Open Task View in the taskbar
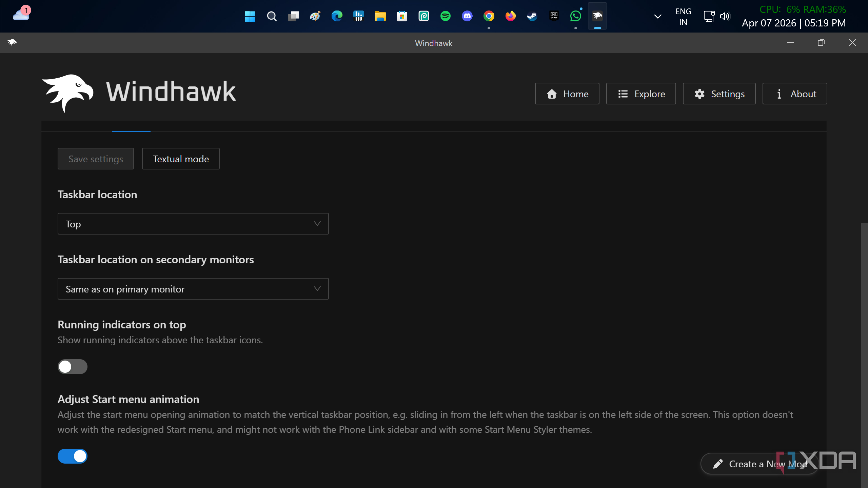The image size is (868, 488). (293, 16)
